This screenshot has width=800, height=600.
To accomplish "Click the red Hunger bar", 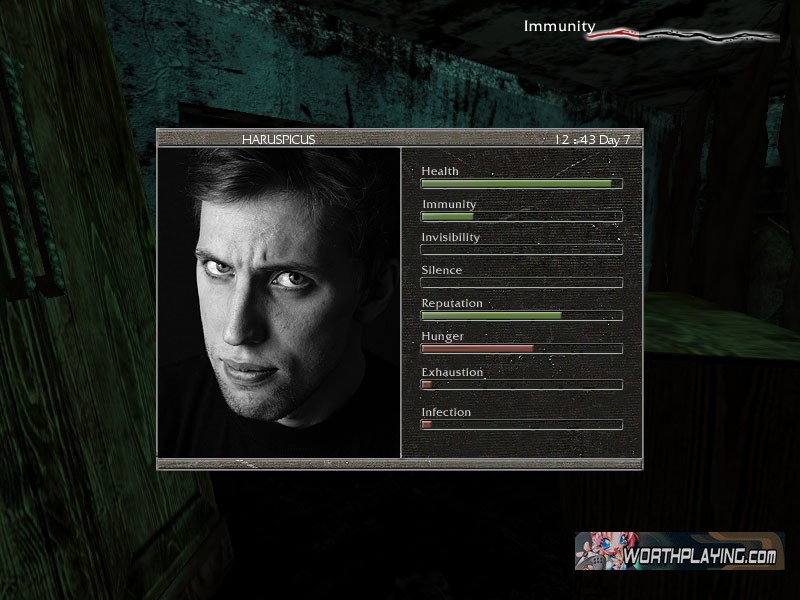I will (x=521, y=349).
